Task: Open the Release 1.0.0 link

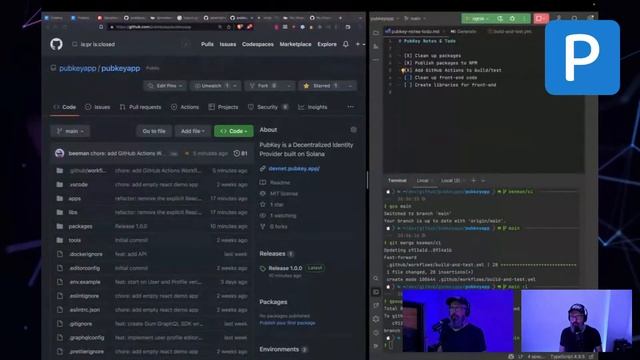Action: click(x=285, y=268)
